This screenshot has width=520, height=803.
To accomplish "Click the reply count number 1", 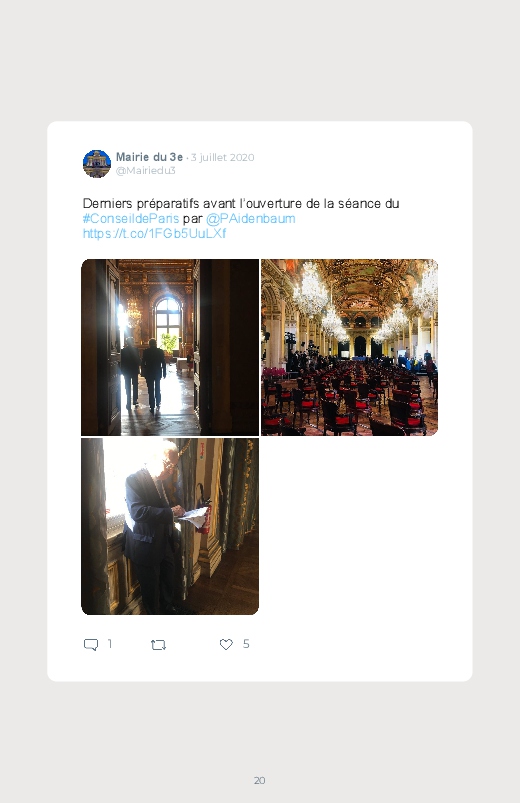I will click(110, 644).
